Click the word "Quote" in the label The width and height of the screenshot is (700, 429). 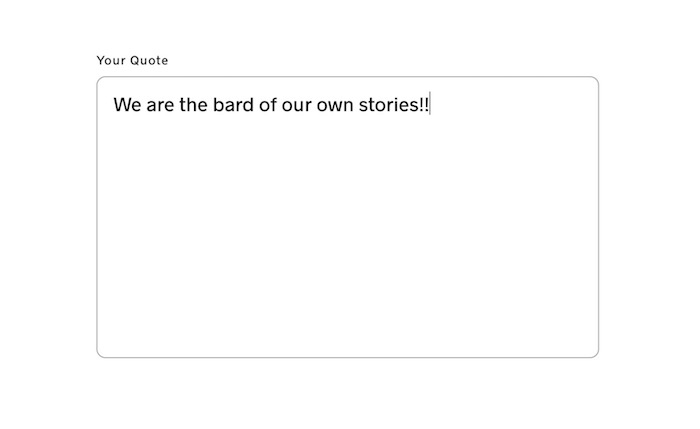click(150, 60)
